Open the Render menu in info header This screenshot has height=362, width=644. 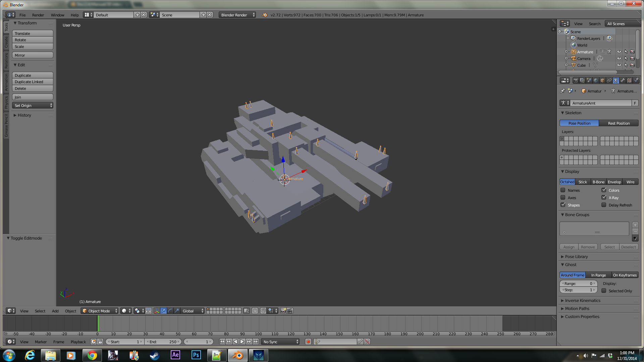[38, 15]
